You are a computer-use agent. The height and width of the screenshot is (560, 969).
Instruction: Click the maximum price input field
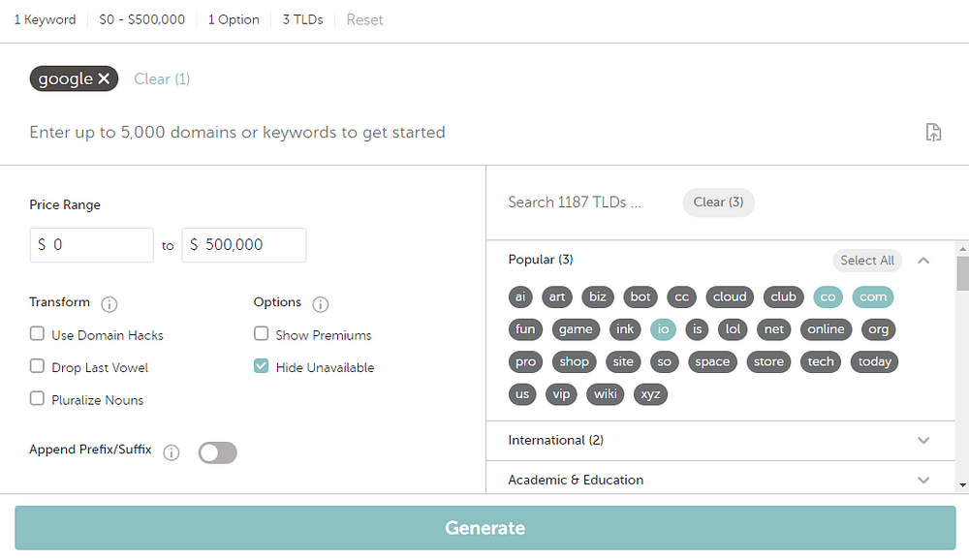point(244,245)
